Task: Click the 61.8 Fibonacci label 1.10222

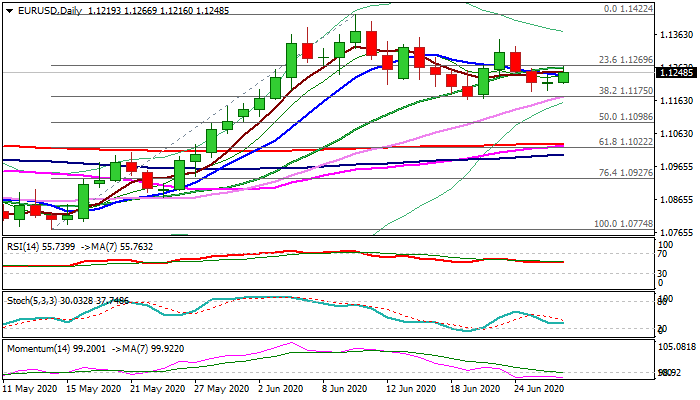Action: tap(625, 142)
